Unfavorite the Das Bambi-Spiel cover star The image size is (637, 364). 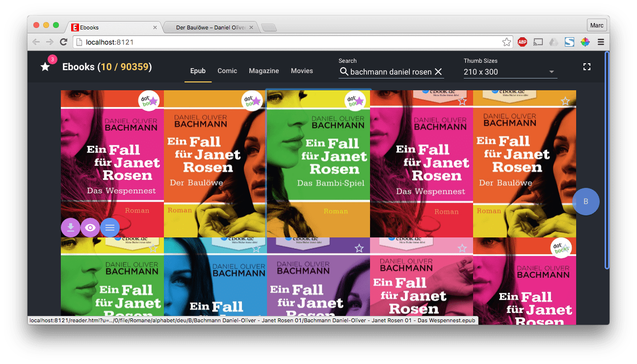[x=359, y=102]
